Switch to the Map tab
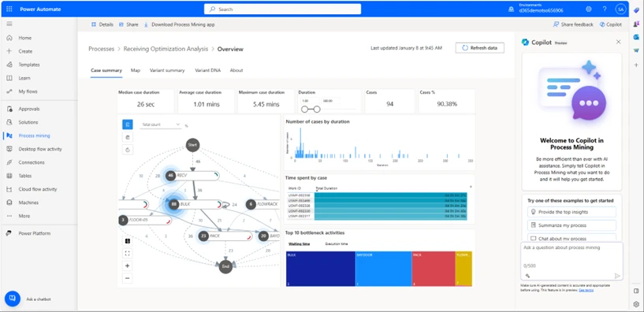The width and height of the screenshot is (644, 312). coord(136,70)
